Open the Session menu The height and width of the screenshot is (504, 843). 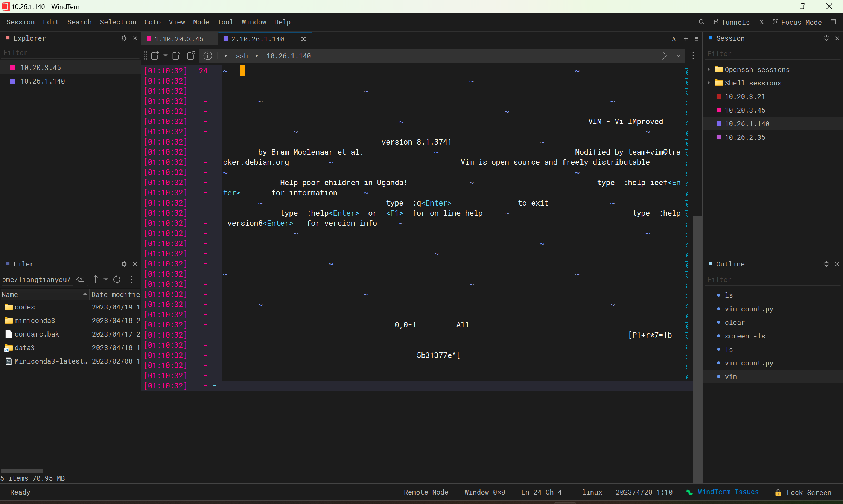(20, 22)
